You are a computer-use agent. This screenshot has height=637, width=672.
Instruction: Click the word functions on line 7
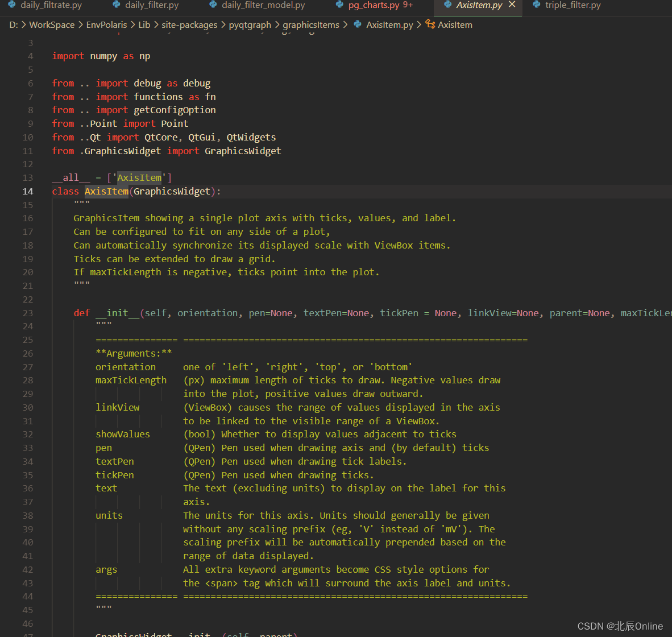[x=158, y=97]
